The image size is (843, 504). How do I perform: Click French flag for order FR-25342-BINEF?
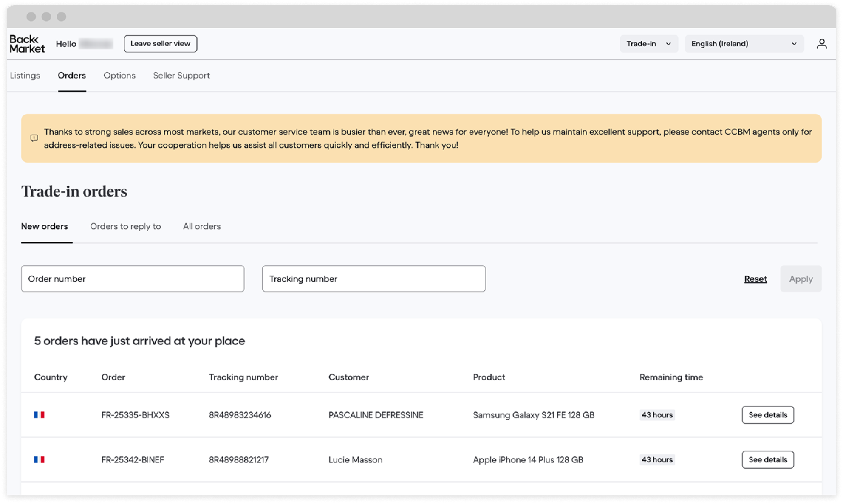(x=40, y=459)
